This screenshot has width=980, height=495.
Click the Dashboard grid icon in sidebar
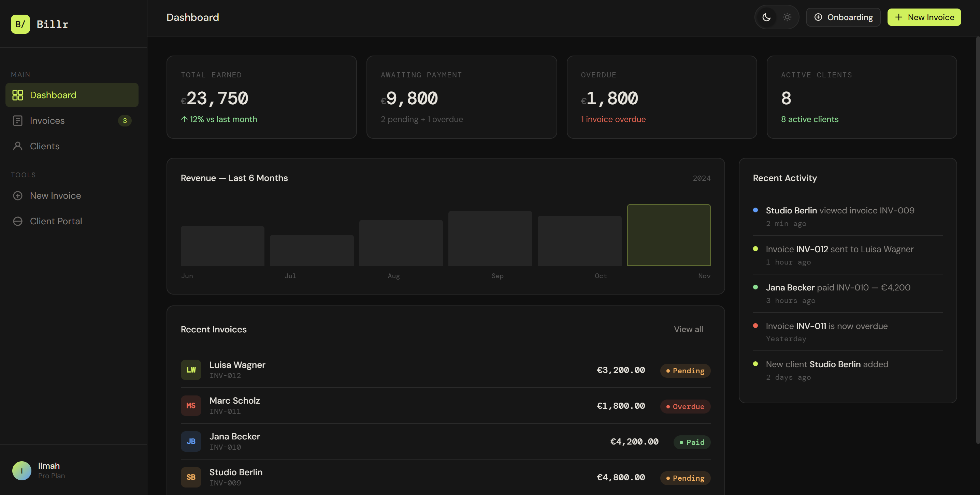(x=17, y=95)
